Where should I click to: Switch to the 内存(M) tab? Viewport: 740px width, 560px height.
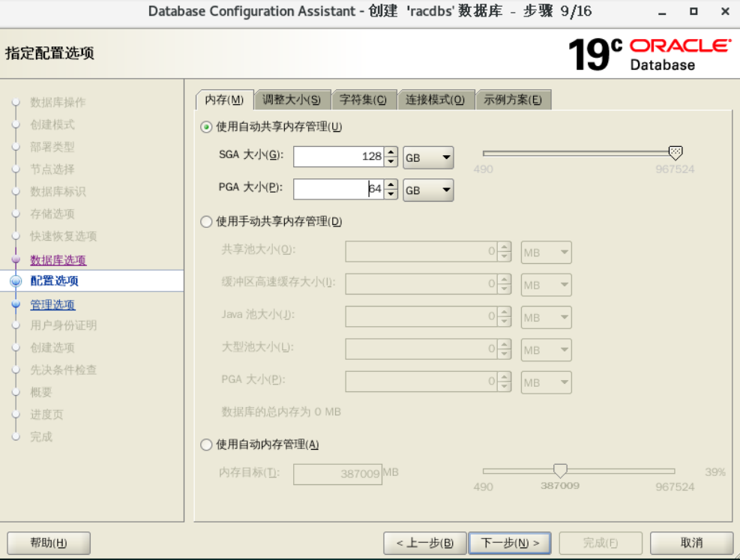(224, 100)
